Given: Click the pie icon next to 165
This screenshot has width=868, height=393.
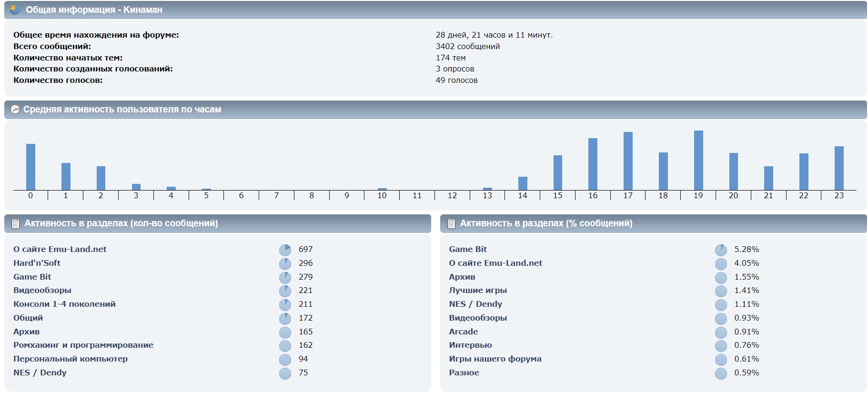Looking at the screenshot, I should [285, 333].
